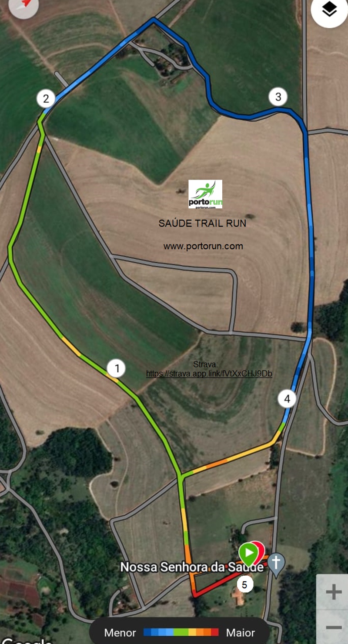The height and width of the screenshot is (644, 348).
Task: Click the red compass orientation icon
Action: (24, 4)
